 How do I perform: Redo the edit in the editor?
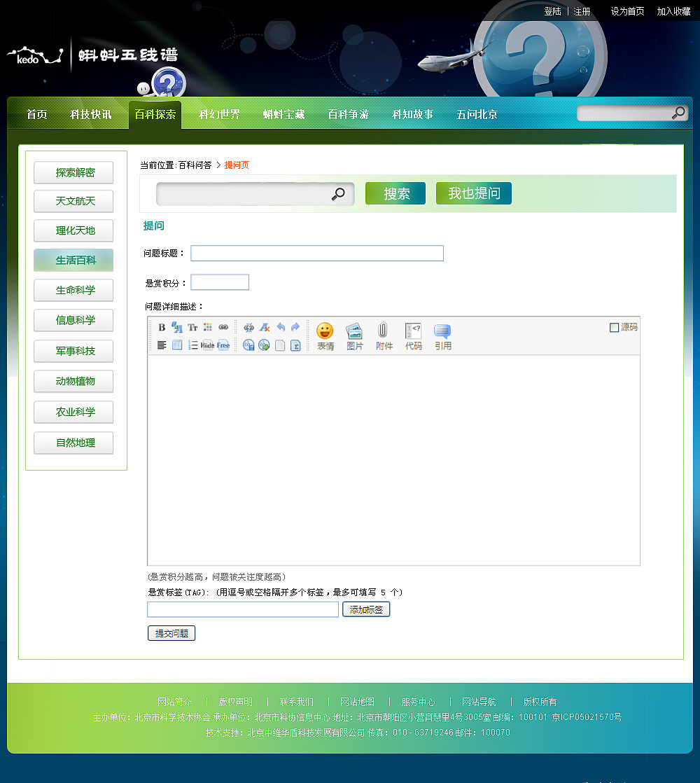[x=295, y=327]
